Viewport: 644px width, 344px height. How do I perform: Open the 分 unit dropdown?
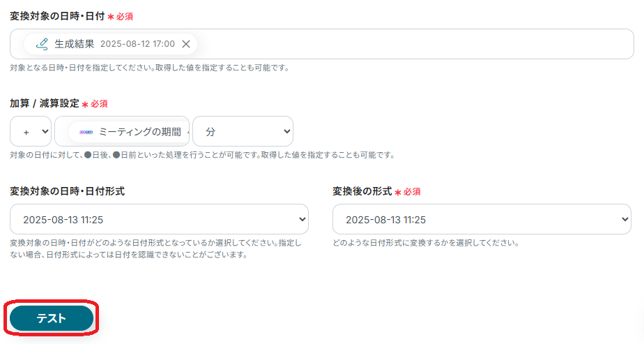pyautogui.click(x=243, y=131)
